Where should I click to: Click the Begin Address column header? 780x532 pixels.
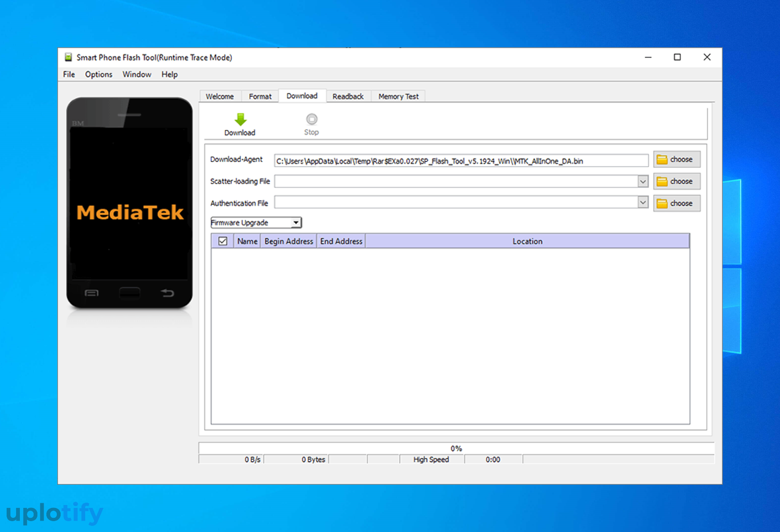pos(288,241)
